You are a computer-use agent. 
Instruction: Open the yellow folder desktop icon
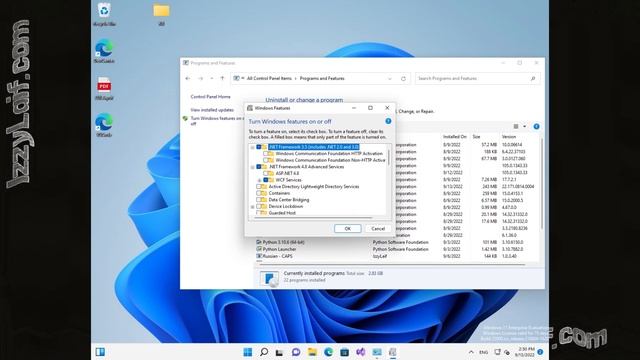[161, 14]
